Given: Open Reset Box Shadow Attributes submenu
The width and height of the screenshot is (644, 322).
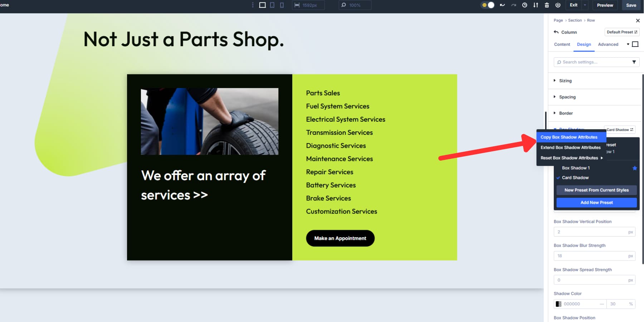Looking at the screenshot, I should (x=569, y=158).
